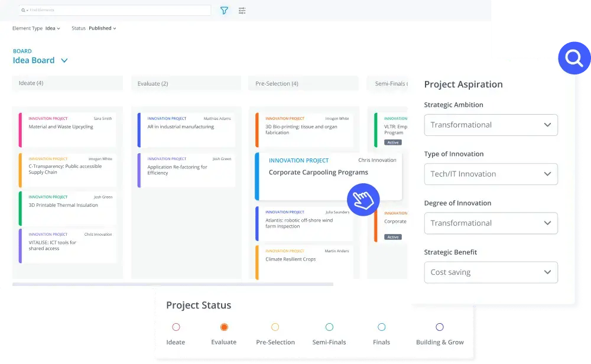Open the Corporate Carpooling Programs card
This screenshot has width=591, height=364.
click(x=318, y=173)
